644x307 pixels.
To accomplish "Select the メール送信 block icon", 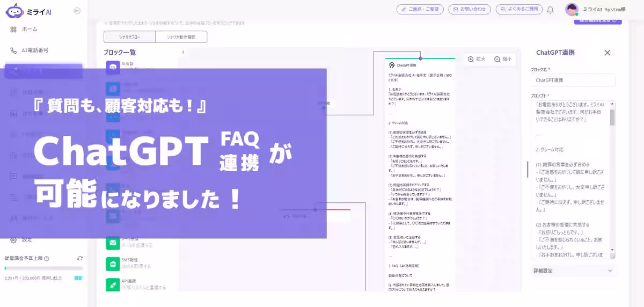I will pyautogui.click(x=113, y=243).
